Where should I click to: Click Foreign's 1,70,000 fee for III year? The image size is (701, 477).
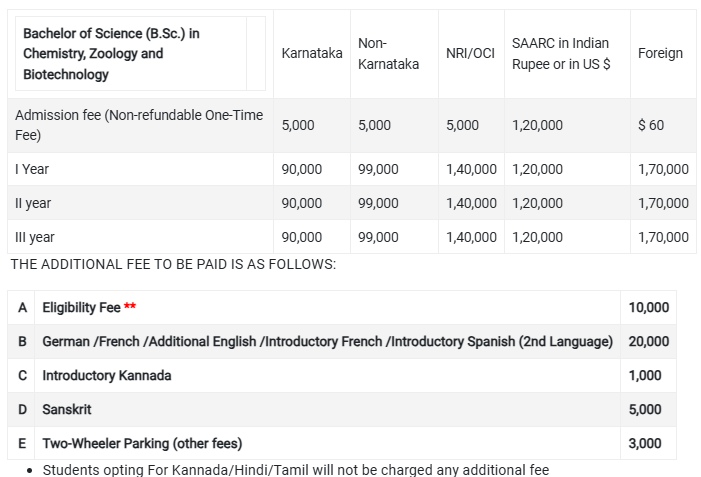[663, 237]
